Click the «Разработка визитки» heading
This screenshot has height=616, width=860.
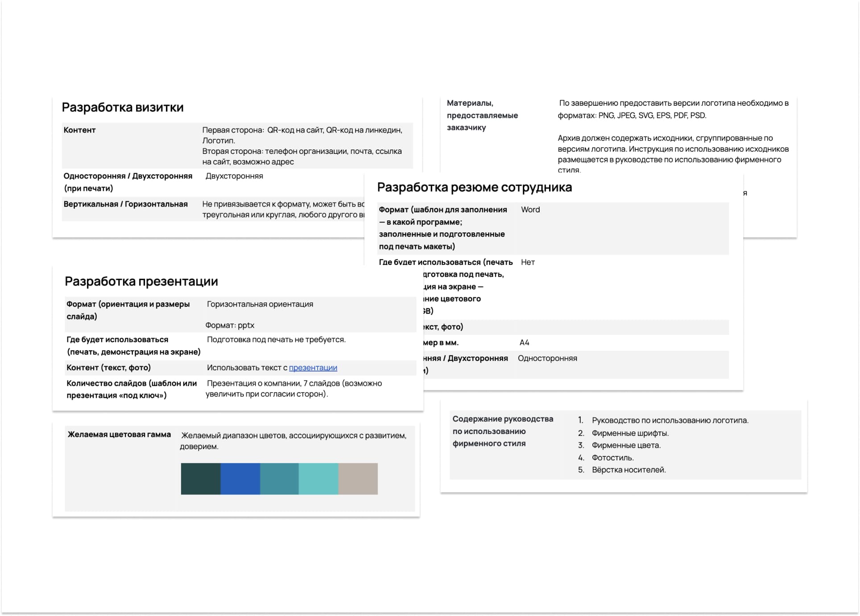point(123,107)
